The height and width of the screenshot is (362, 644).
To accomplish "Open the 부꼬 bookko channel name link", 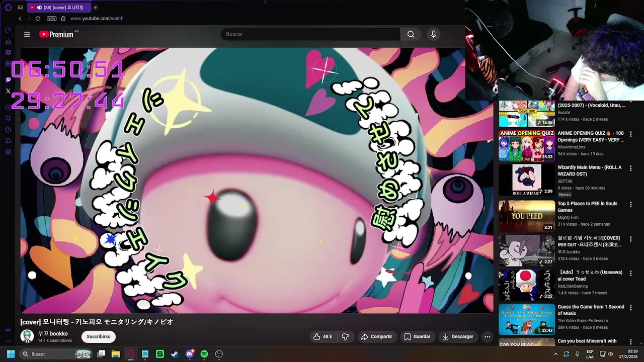I will 53,334.
